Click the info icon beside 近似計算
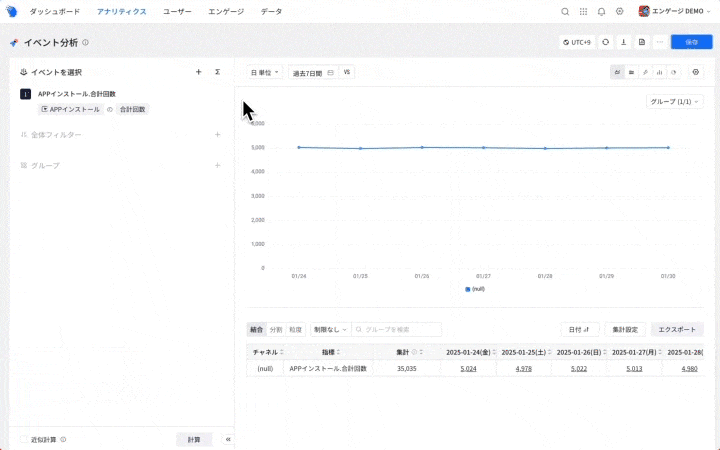The height and width of the screenshot is (450, 720). coord(63,439)
